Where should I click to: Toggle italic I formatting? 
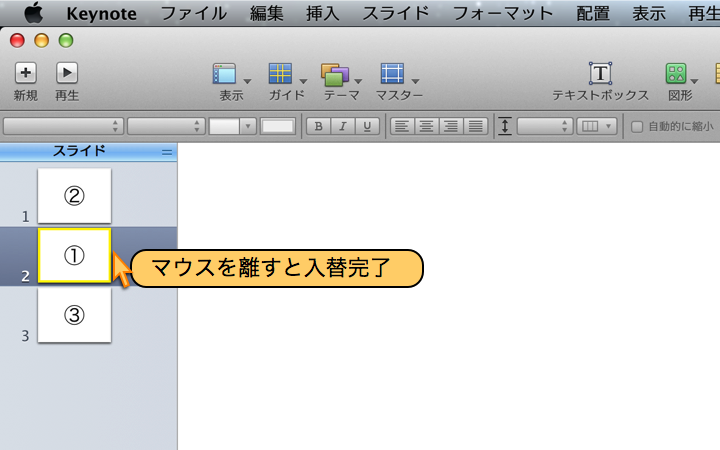click(x=343, y=126)
